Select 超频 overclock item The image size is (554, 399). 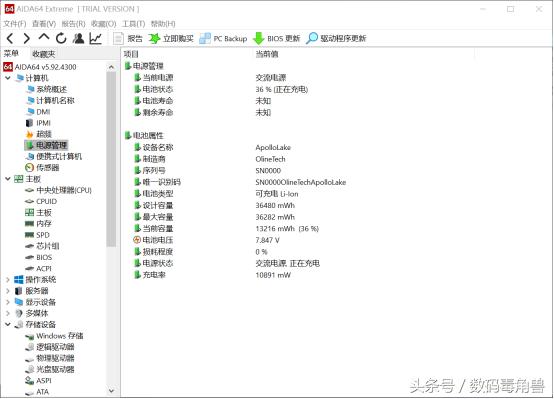tap(39, 134)
